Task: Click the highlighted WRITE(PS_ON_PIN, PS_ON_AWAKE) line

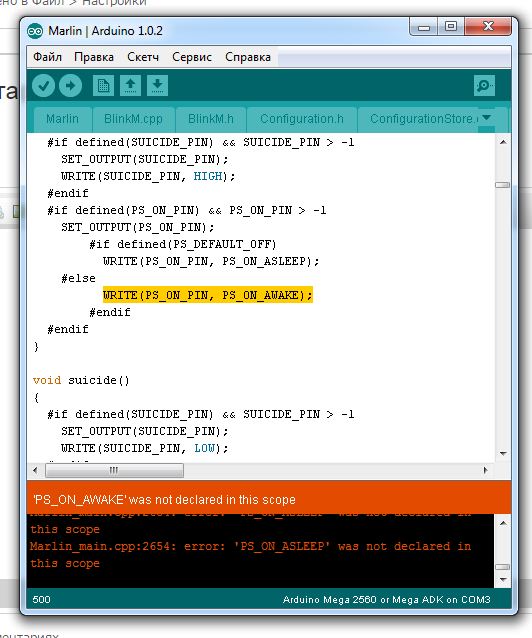Action: (208, 295)
